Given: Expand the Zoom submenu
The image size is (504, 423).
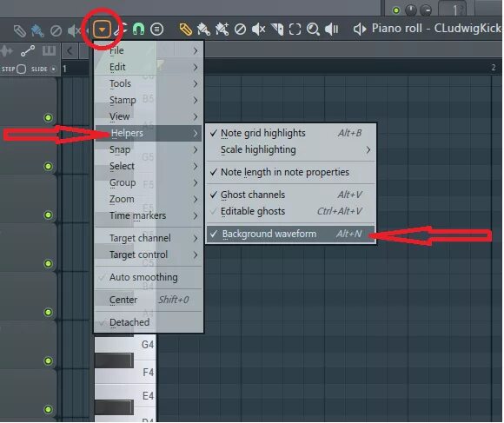Looking at the screenshot, I should [149, 199].
